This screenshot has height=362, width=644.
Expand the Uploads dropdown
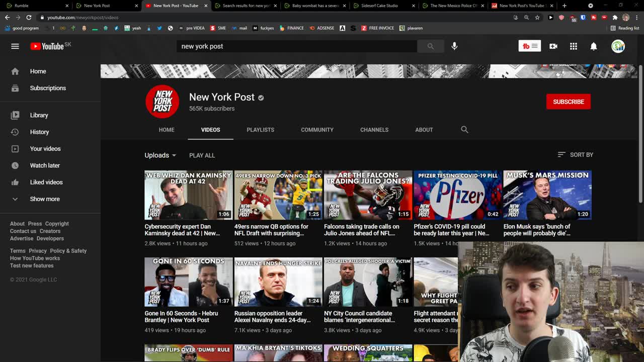pos(160,155)
